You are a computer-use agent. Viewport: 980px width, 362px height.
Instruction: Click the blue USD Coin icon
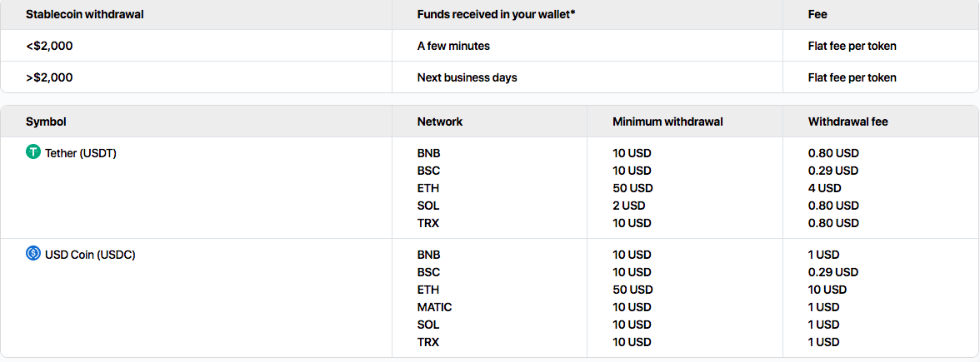[x=33, y=253]
